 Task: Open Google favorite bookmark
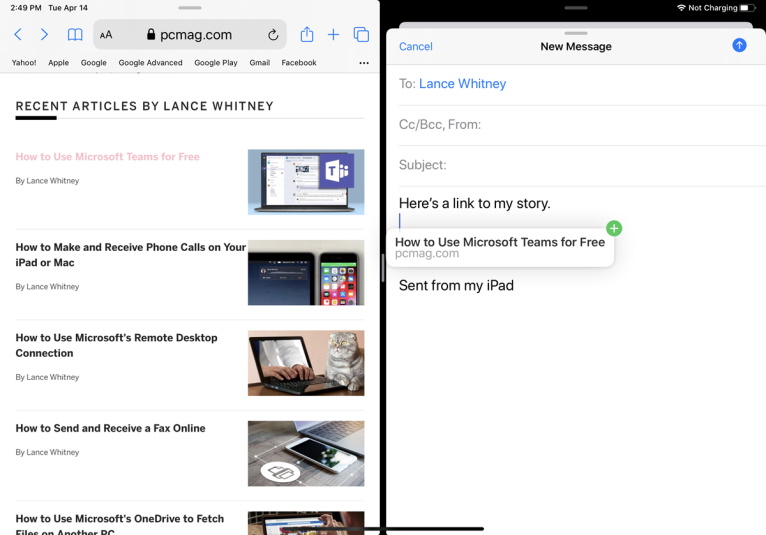(x=94, y=63)
